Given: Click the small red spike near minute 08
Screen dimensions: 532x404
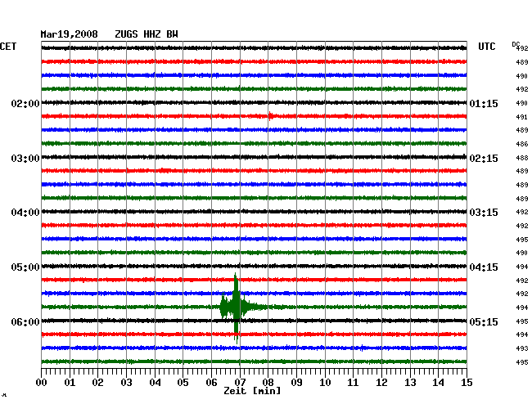Looking at the screenshot, I should tap(270, 116).
